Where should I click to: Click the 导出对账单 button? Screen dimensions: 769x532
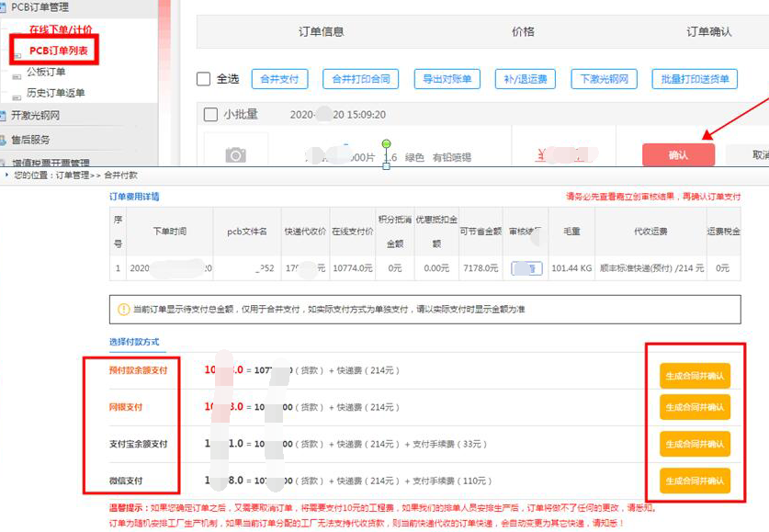pos(447,79)
